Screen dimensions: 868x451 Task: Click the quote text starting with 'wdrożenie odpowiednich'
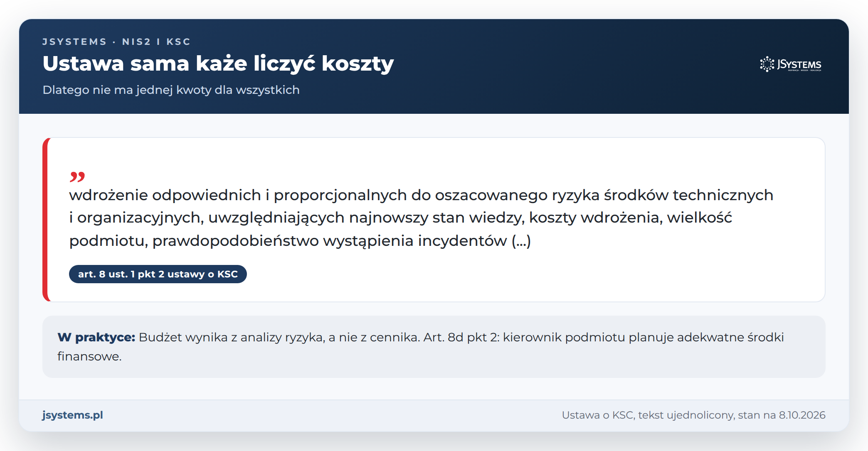tap(421, 218)
